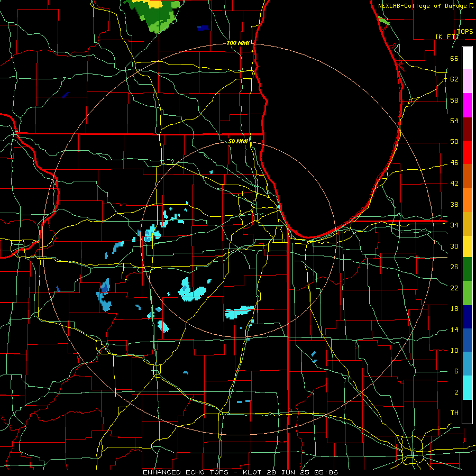Pick the light steel-blue legend band
Viewport: 476px width, 476px height.
coord(467,364)
